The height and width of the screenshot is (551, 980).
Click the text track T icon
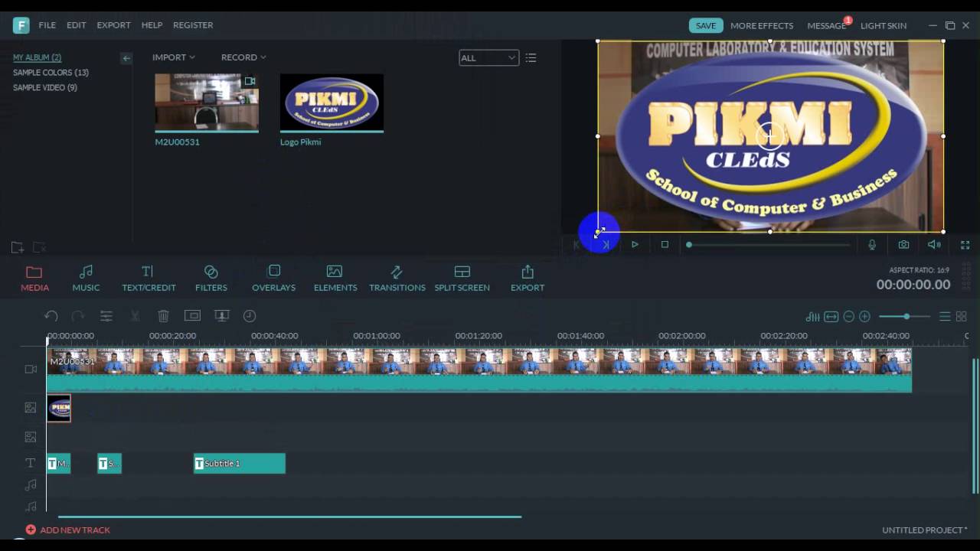[31, 463]
